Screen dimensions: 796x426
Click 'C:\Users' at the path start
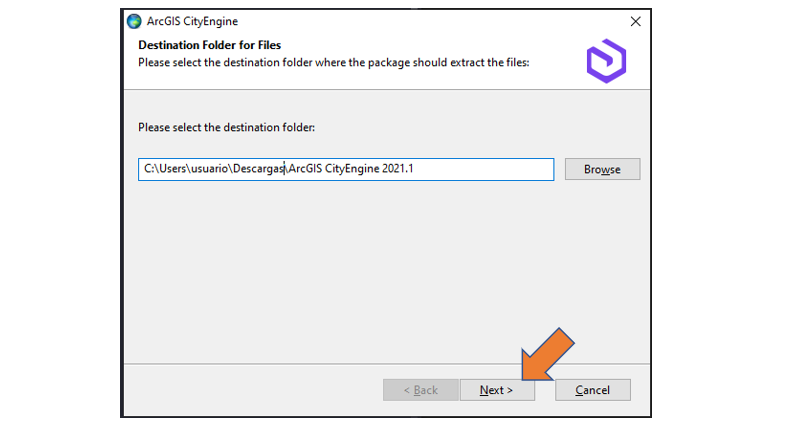pos(165,169)
